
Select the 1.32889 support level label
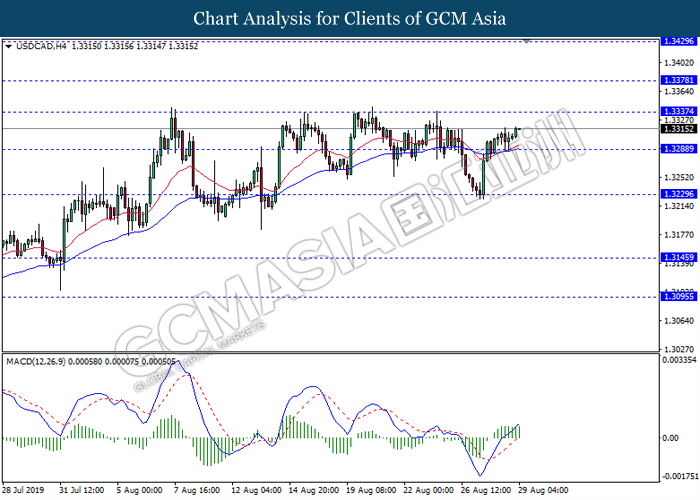coord(679,149)
